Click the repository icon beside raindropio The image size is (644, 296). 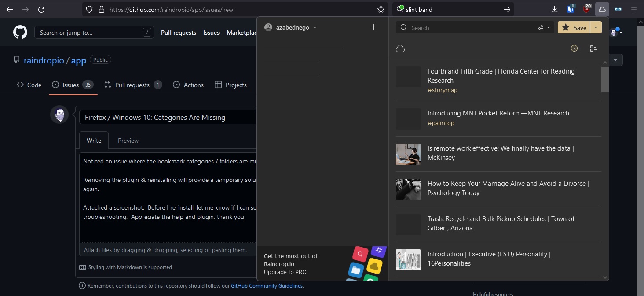point(17,60)
